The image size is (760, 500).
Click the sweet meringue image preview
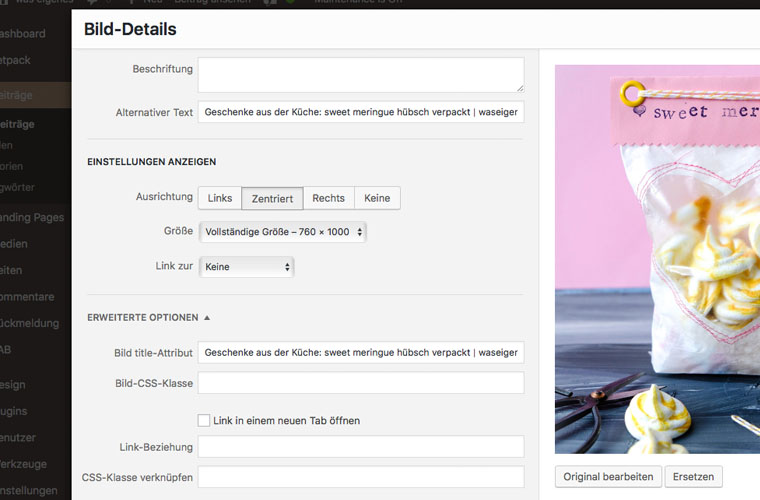(657, 260)
